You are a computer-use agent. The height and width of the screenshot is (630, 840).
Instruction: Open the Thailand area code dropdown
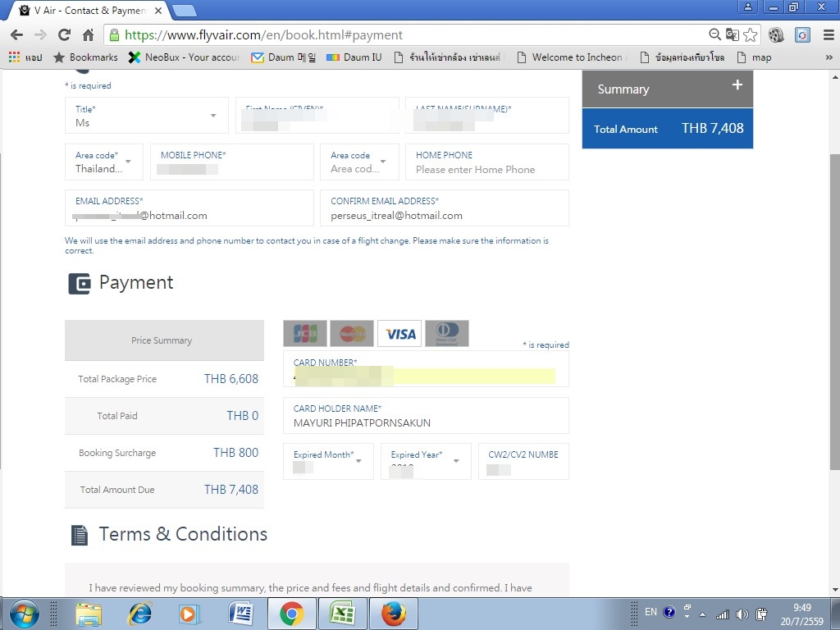[x=104, y=162]
